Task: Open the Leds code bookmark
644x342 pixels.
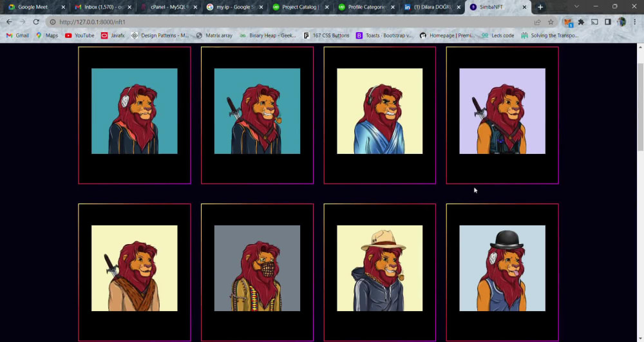Action: 498,35
